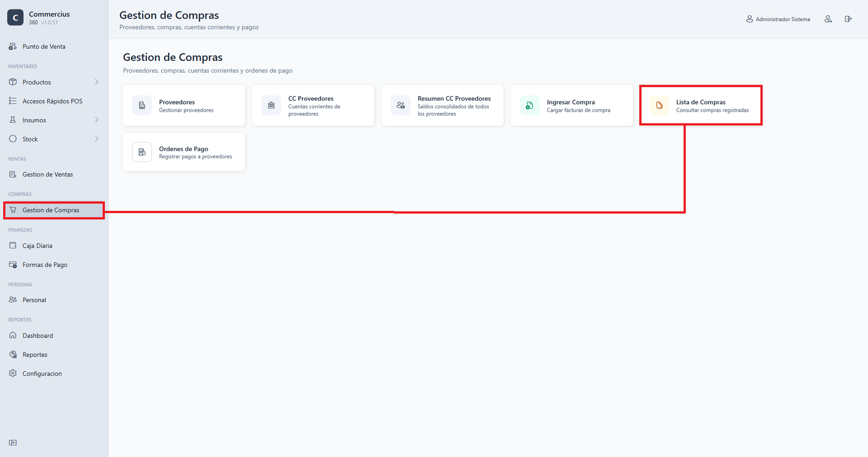Click the CC Proveedores bank icon
The image size is (868, 457).
[x=271, y=105]
